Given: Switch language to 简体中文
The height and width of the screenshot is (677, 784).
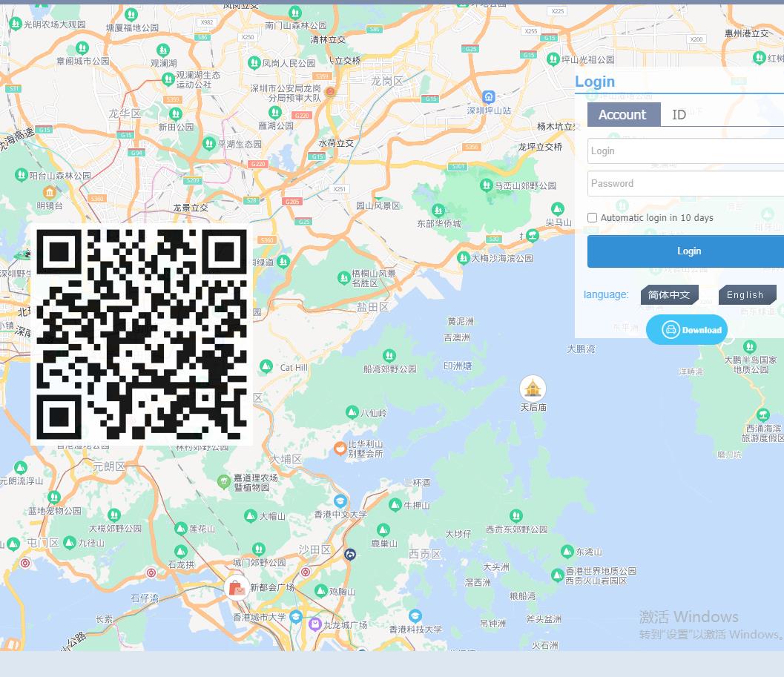Looking at the screenshot, I should 669,295.
